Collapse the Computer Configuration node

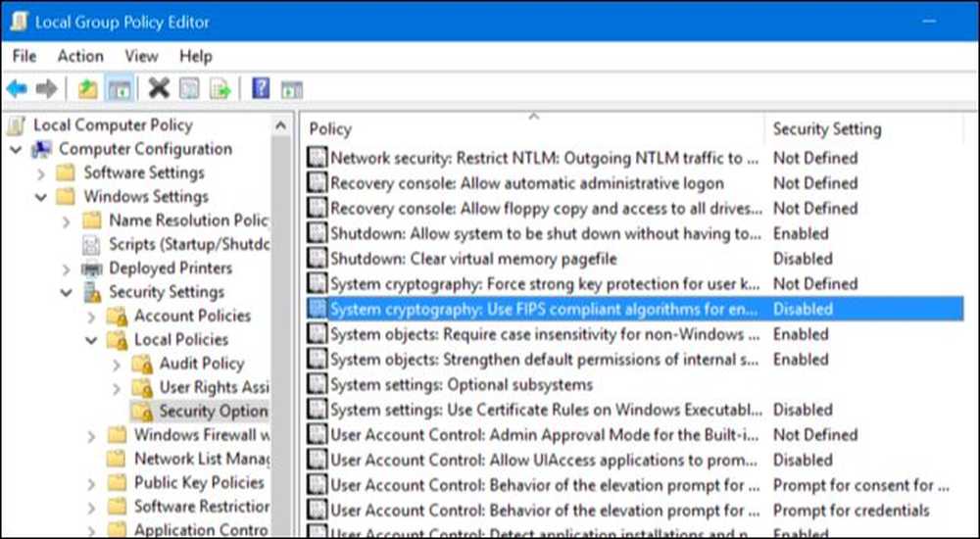click(17, 150)
